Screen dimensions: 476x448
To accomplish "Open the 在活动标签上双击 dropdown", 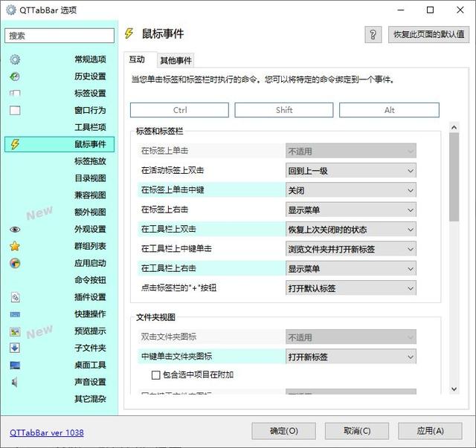I will 350,170.
